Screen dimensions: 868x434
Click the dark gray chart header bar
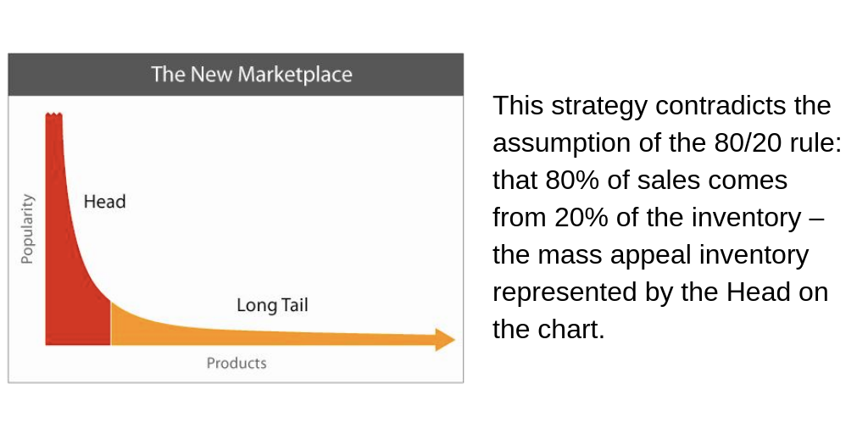236,75
